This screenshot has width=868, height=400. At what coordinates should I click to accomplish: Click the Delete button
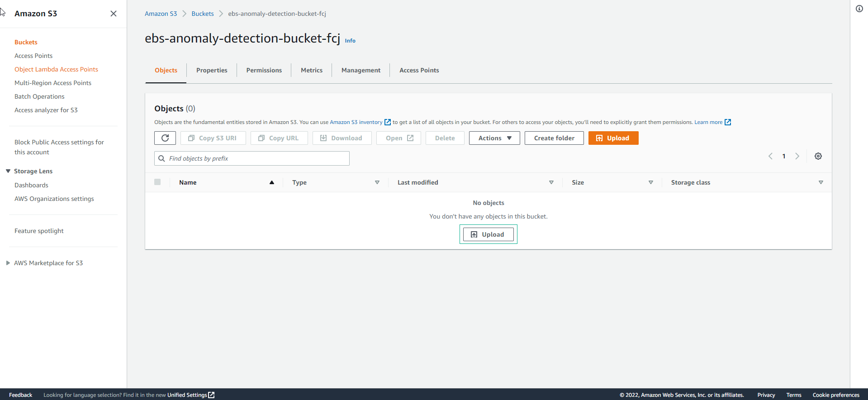[x=445, y=138]
